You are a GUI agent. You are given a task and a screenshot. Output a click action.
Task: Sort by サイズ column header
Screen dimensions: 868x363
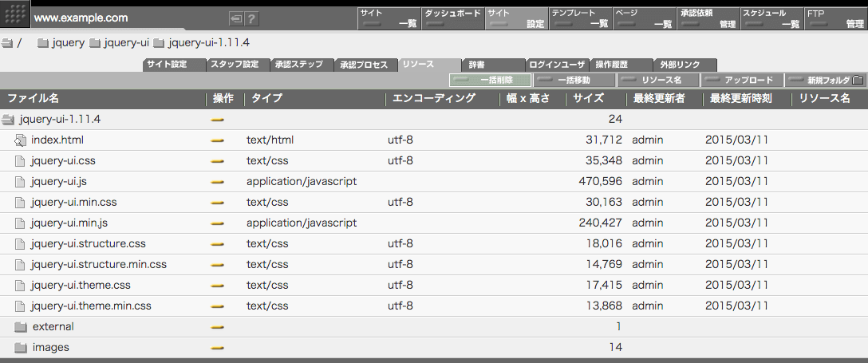(x=590, y=99)
